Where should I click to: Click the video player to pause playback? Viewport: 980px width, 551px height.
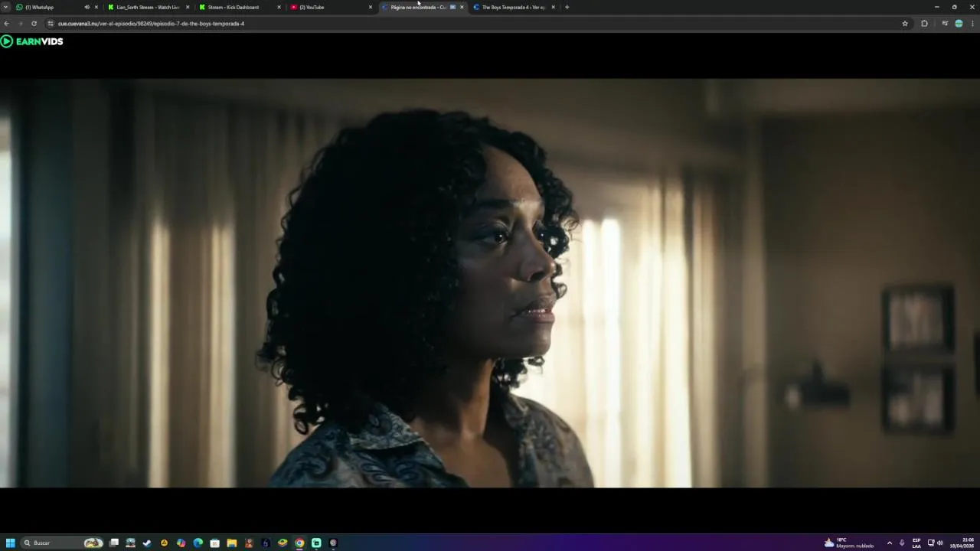[x=490, y=283]
